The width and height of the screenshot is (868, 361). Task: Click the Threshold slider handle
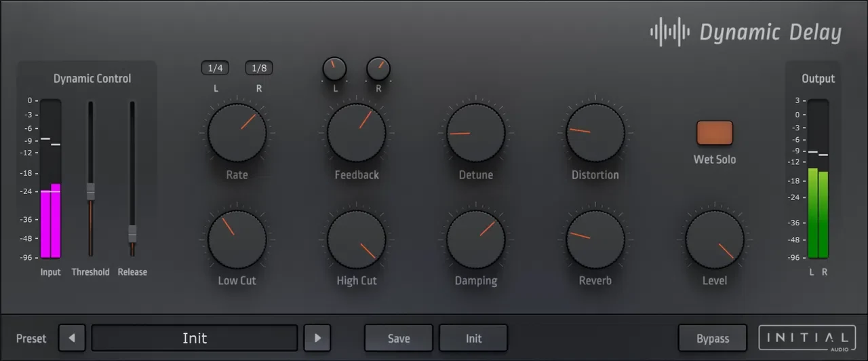point(91,191)
